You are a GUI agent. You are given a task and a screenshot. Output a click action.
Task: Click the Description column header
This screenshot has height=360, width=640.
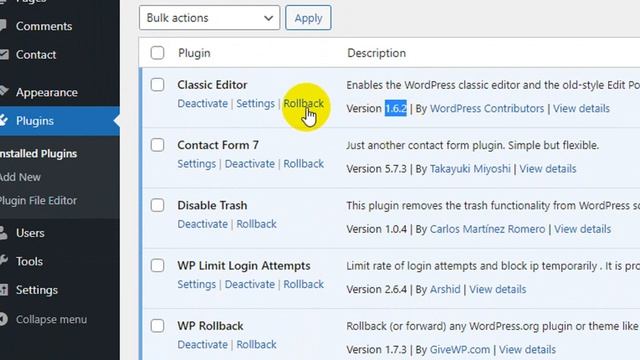376,53
